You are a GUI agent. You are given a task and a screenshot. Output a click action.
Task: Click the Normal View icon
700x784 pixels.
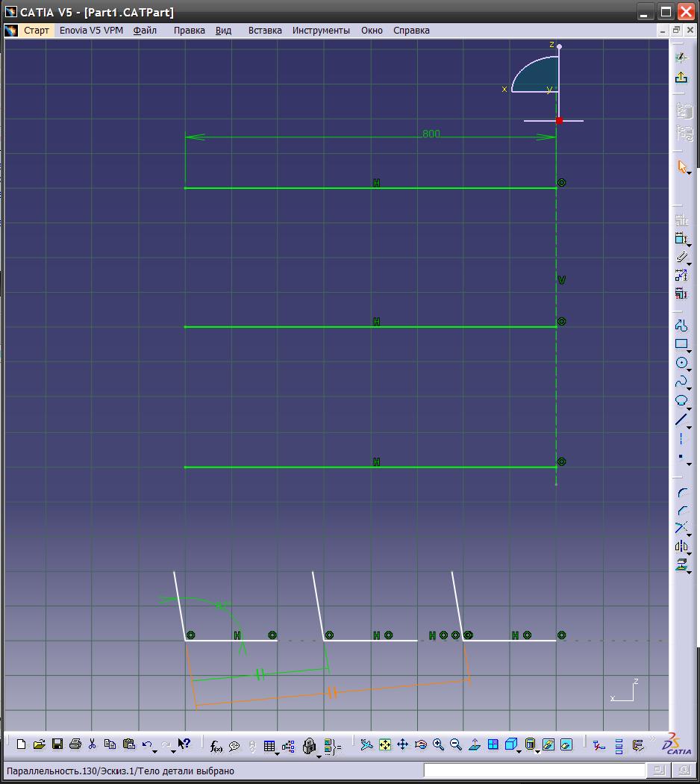(474, 745)
